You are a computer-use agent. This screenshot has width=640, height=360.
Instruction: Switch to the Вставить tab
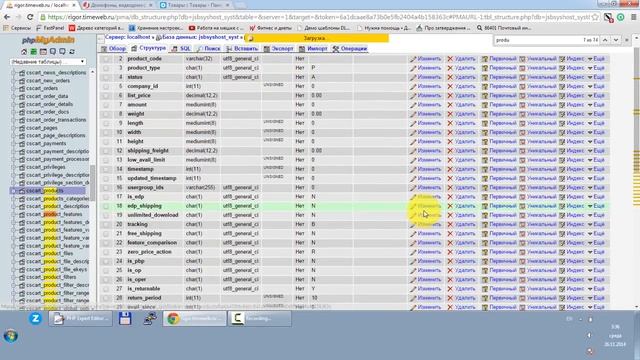click(x=242, y=49)
